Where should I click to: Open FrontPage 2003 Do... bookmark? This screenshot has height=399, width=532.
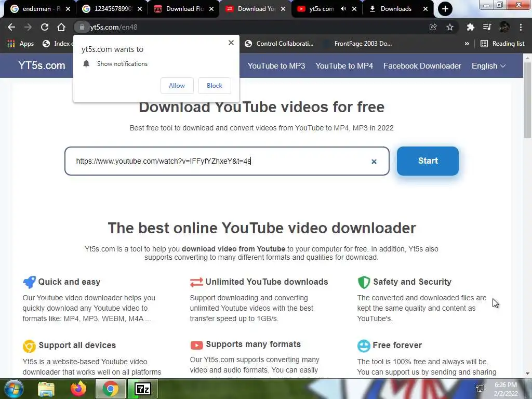(358, 44)
